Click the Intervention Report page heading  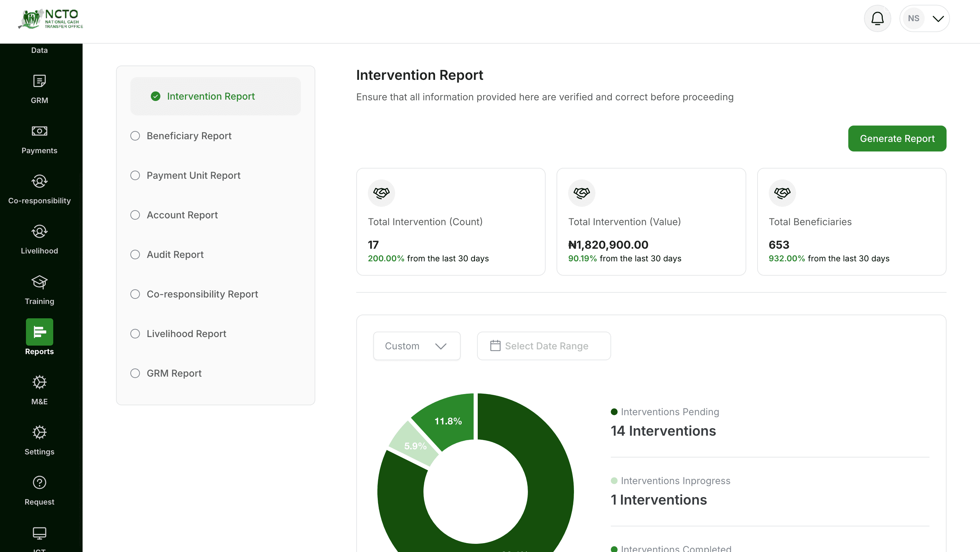coord(419,75)
